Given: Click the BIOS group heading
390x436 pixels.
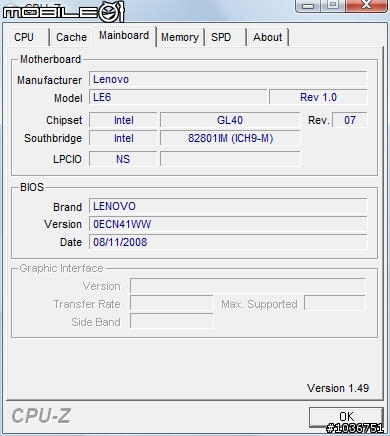Looking at the screenshot, I should coord(32,187).
